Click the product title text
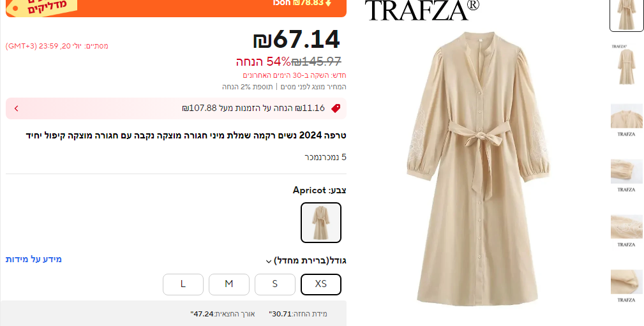This screenshot has width=644, height=326. [186, 135]
